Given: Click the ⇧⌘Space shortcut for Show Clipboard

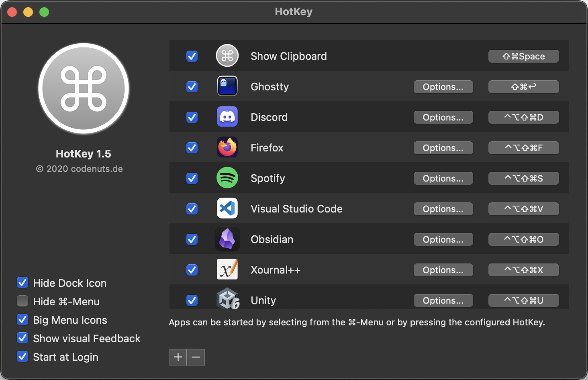Looking at the screenshot, I should click(523, 56).
